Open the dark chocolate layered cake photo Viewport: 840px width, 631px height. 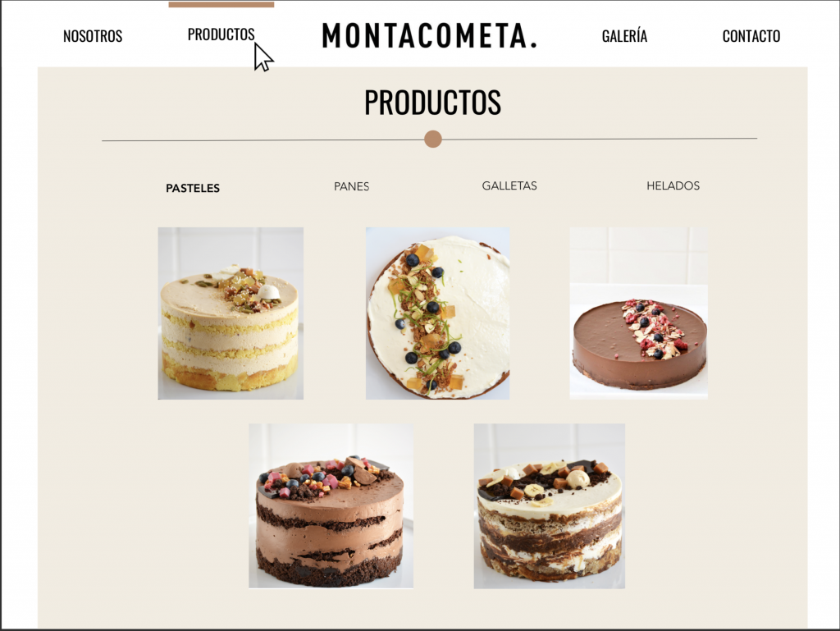tap(331, 506)
